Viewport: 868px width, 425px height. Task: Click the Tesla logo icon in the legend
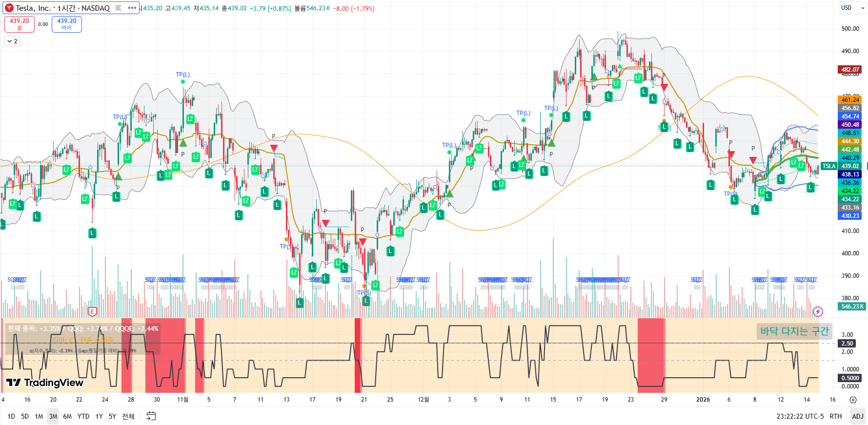point(9,8)
